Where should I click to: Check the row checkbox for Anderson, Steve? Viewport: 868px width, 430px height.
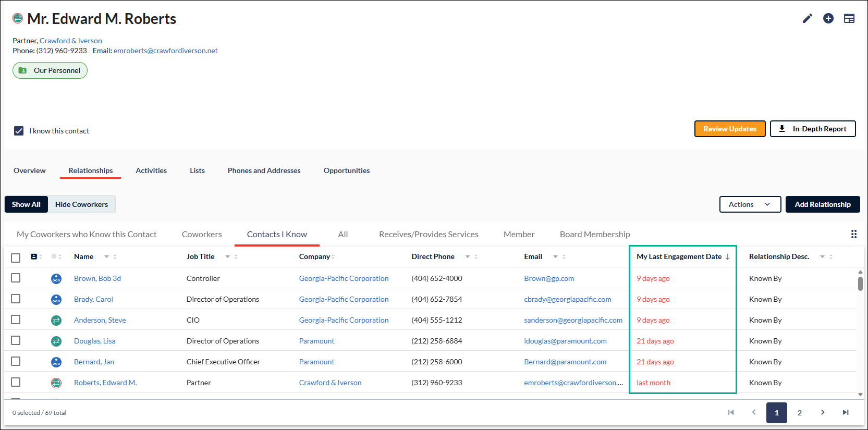pyautogui.click(x=16, y=320)
